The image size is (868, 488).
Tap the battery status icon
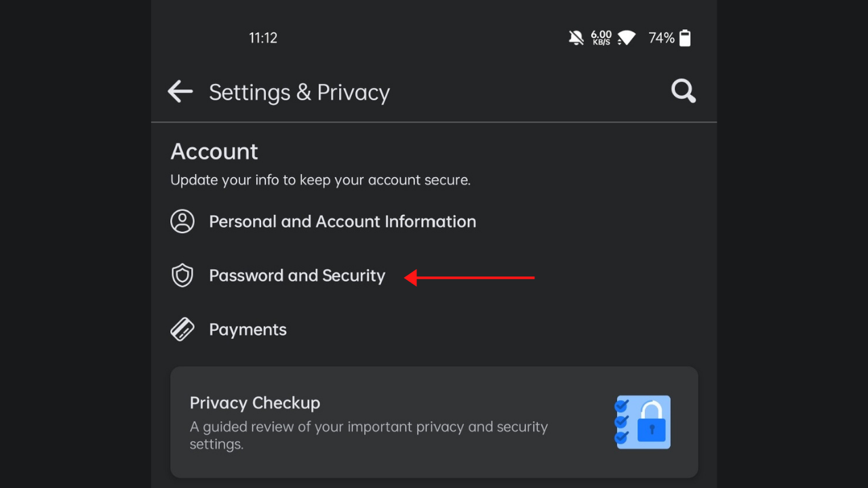tap(685, 38)
